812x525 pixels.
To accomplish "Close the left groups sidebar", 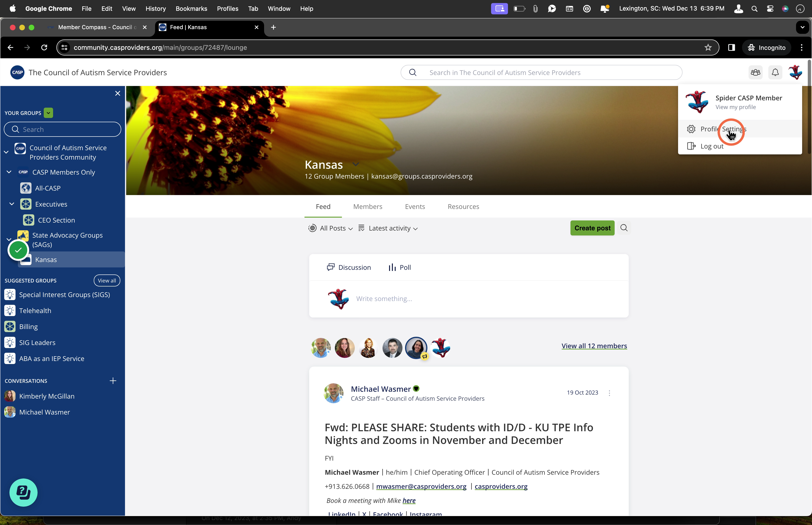I will 117,93.
